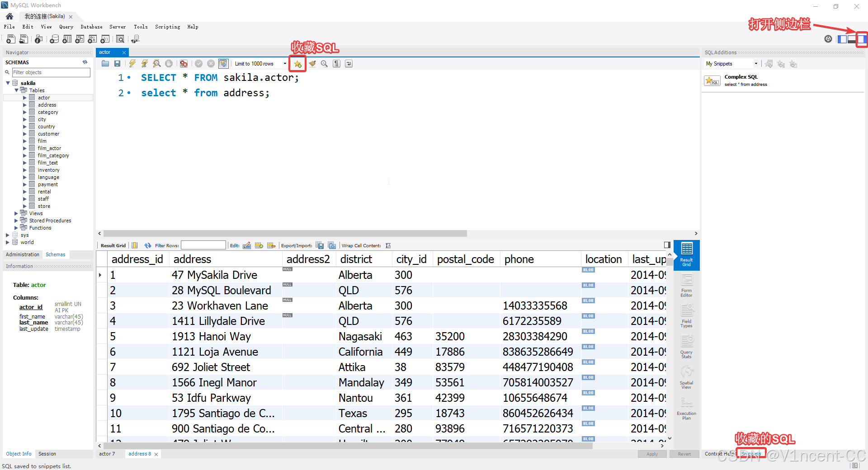The width and height of the screenshot is (868, 470).
Task: Click the Filter objects search field
Action: tap(51, 72)
